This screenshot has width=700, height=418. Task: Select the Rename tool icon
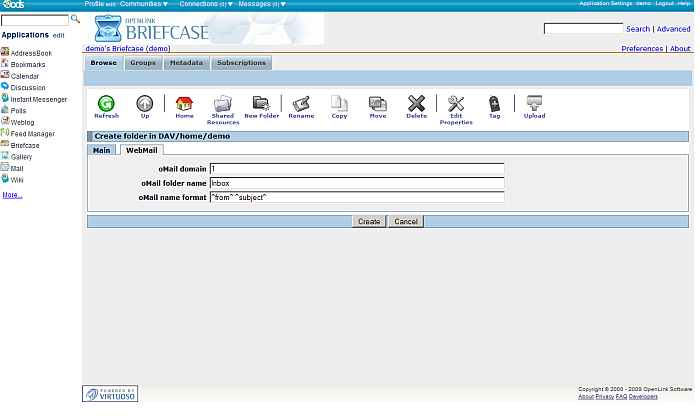(301, 103)
